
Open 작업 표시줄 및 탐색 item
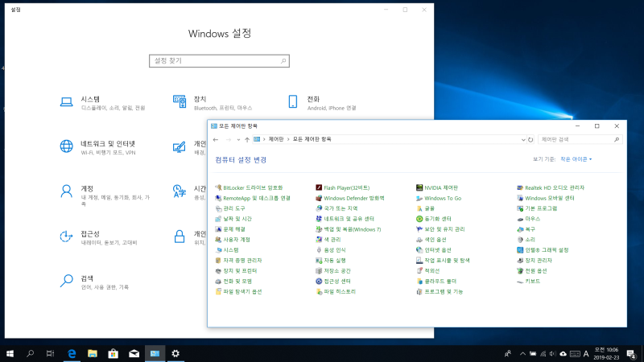click(x=443, y=261)
